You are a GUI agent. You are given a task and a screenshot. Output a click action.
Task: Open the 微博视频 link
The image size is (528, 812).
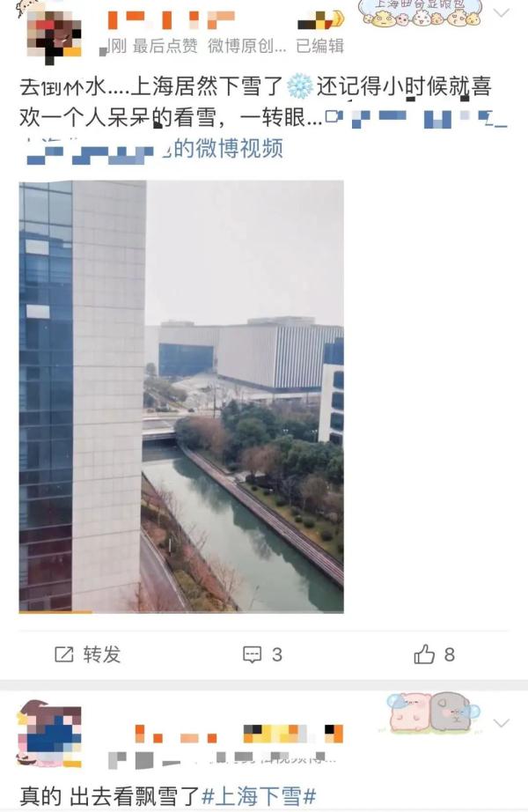point(228,149)
